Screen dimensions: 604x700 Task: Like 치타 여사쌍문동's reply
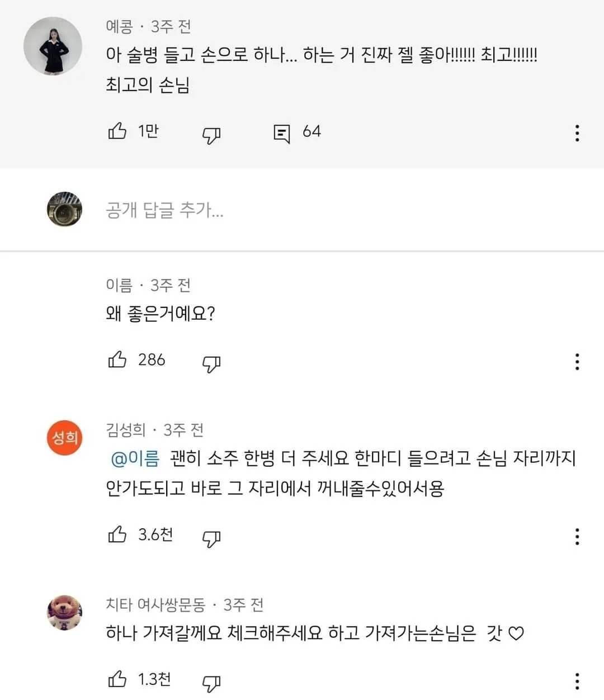(117, 680)
